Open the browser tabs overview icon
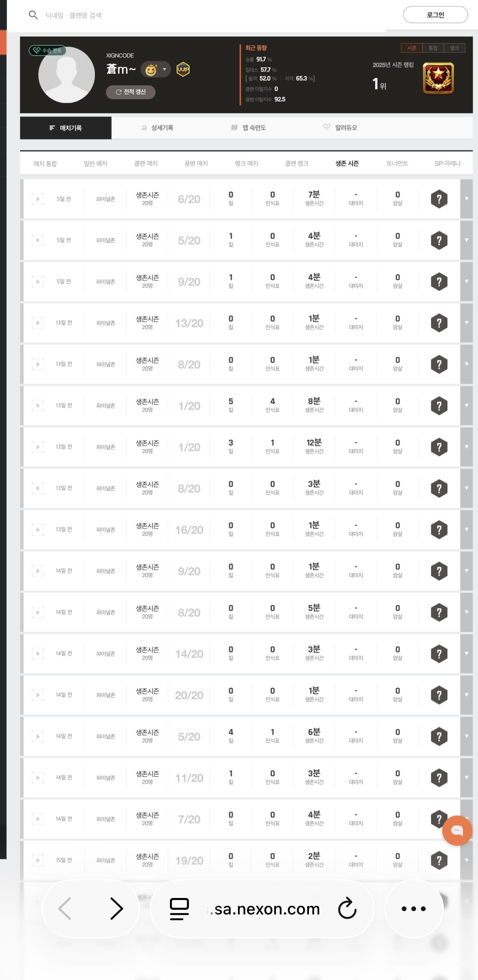The width and height of the screenshot is (478, 980). (x=179, y=909)
